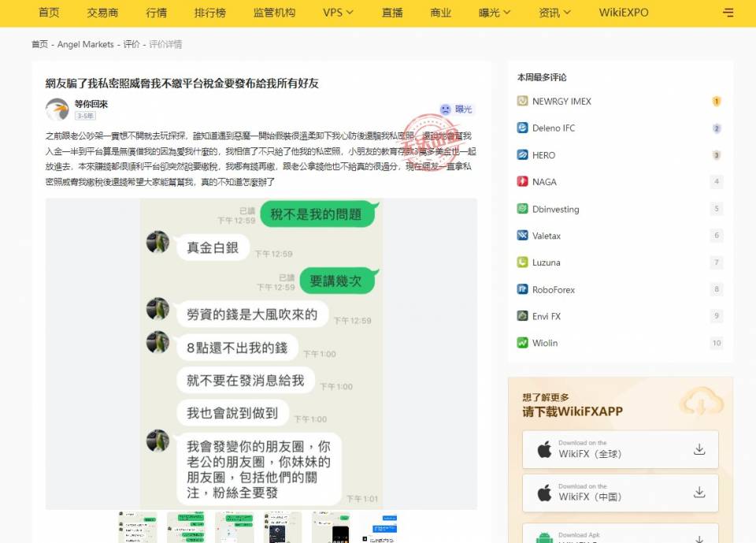Select the second chat screenshot thumbnail
756x543 pixels.
(x=186, y=527)
